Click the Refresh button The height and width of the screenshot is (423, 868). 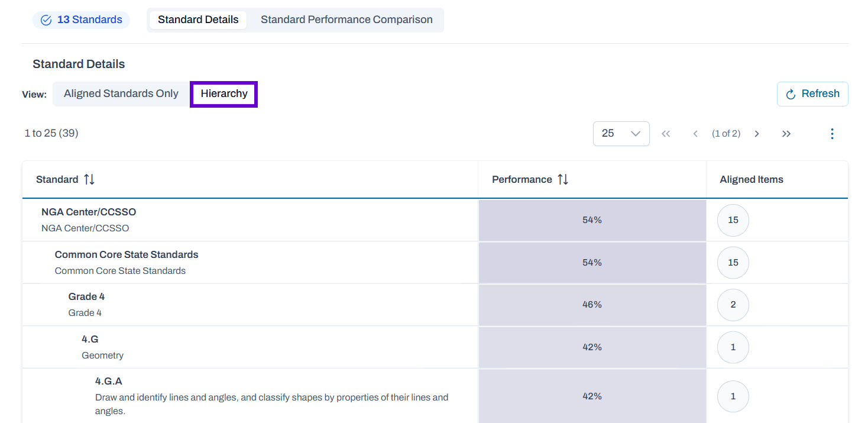812,94
